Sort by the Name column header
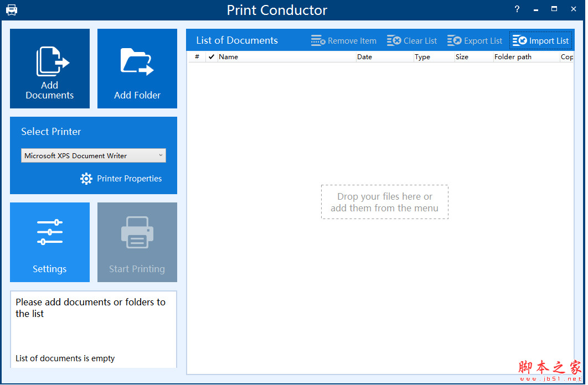The width and height of the screenshot is (588, 385). coord(286,57)
